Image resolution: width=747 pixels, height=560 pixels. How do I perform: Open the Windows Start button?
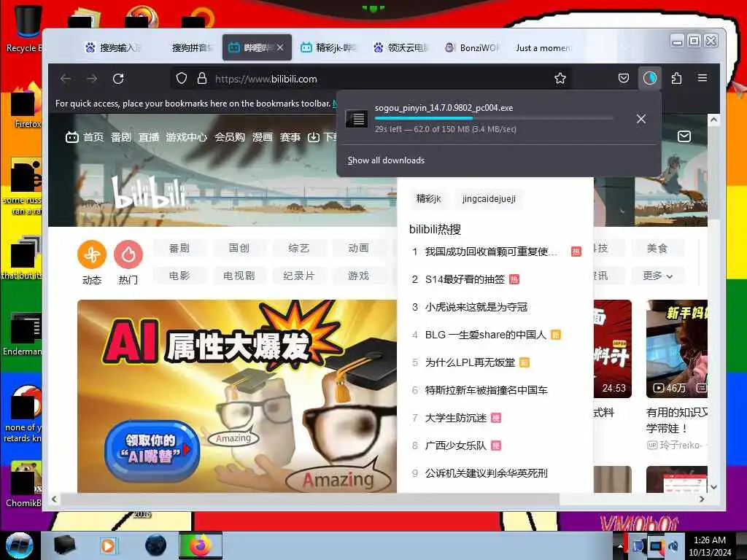coord(19,545)
